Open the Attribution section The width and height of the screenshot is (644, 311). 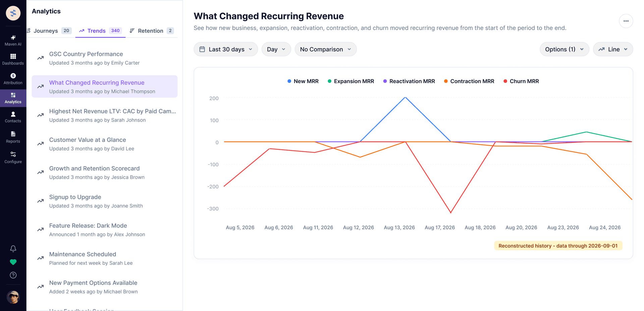pos(13,79)
